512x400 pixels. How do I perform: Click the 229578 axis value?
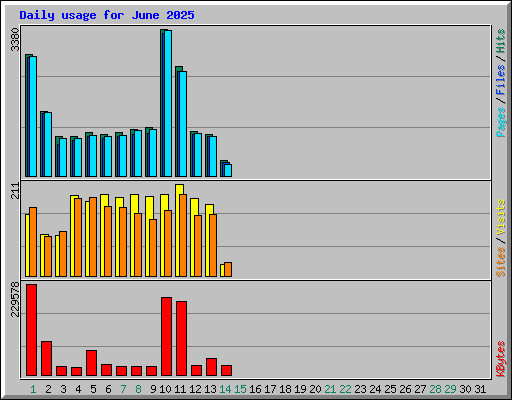15,299
